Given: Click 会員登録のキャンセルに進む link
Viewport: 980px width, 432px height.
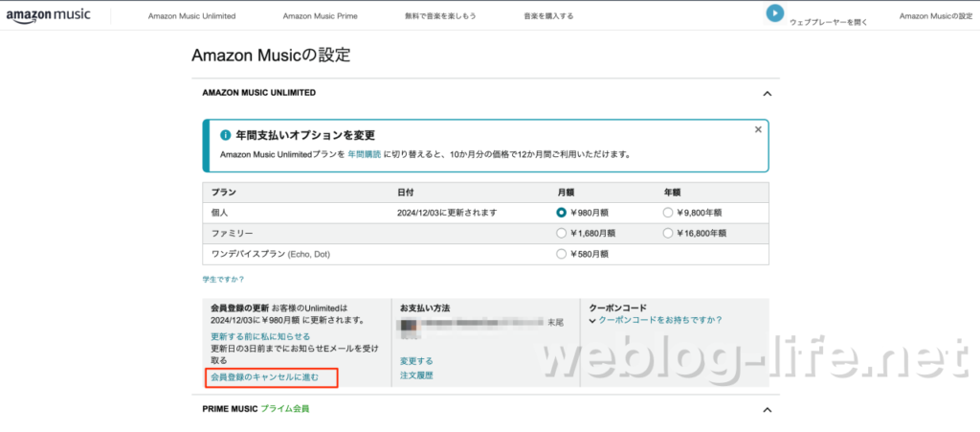Looking at the screenshot, I should pos(265,377).
